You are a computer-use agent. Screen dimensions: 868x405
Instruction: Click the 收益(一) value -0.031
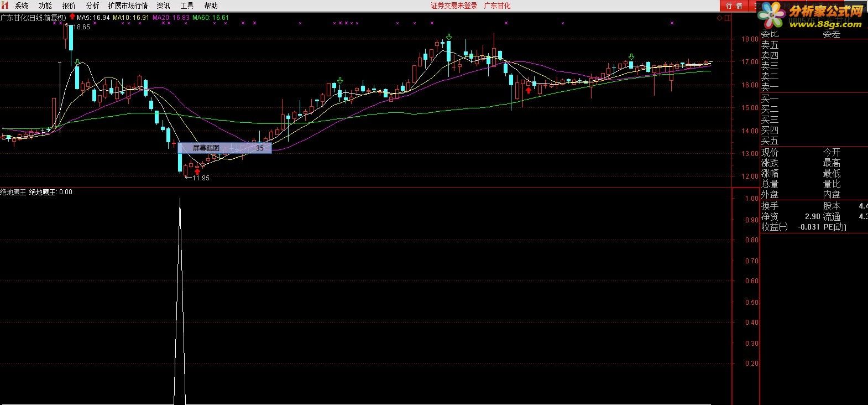(809, 227)
